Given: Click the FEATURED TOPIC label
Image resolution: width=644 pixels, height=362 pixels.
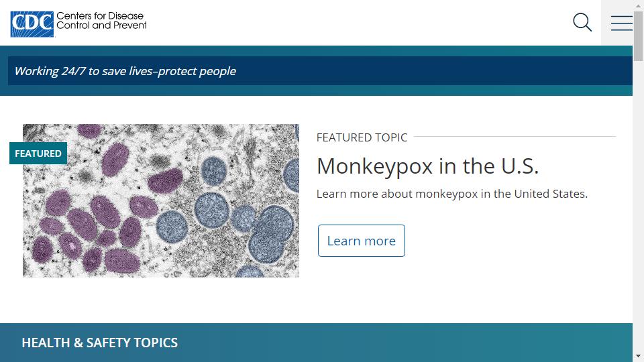Looking at the screenshot, I should [362, 137].
